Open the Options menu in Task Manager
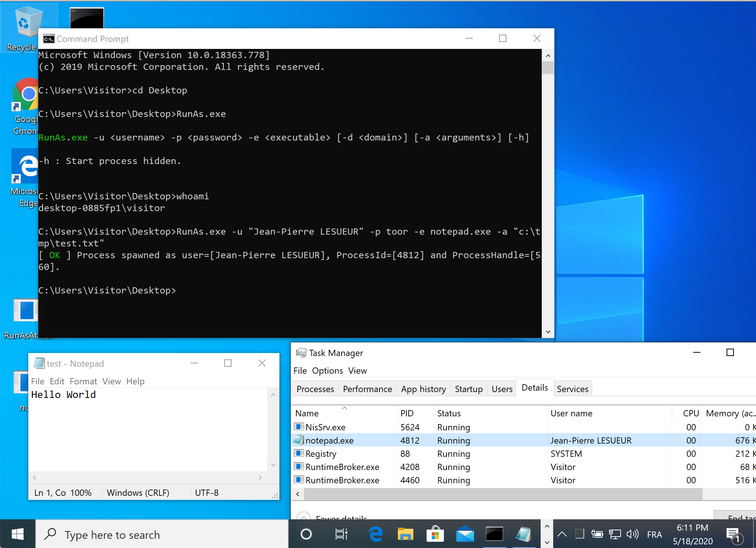756x548 pixels. [x=328, y=371]
